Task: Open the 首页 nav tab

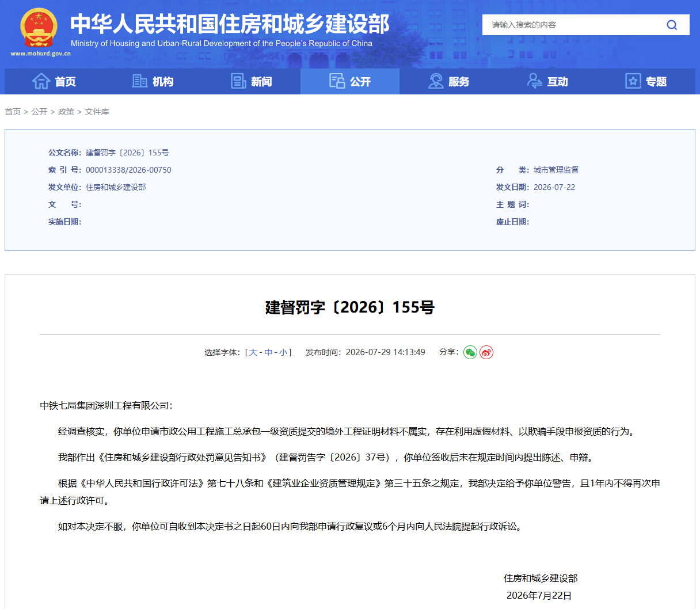Action: (x=54, y=81)
